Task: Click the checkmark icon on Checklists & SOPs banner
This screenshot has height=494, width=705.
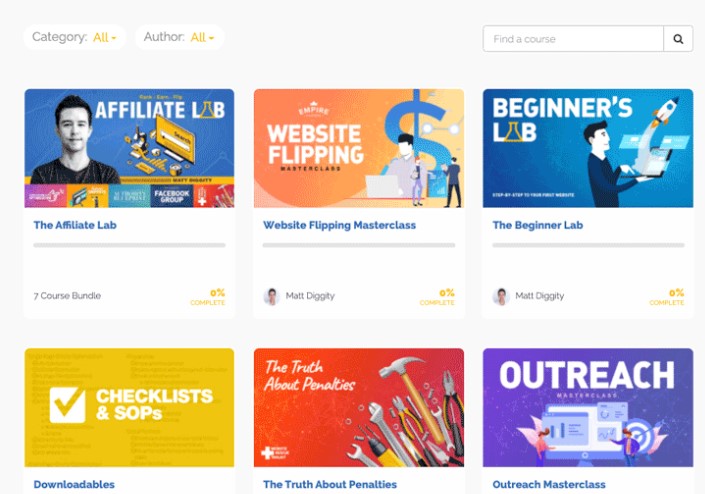Action: (67, 405)
